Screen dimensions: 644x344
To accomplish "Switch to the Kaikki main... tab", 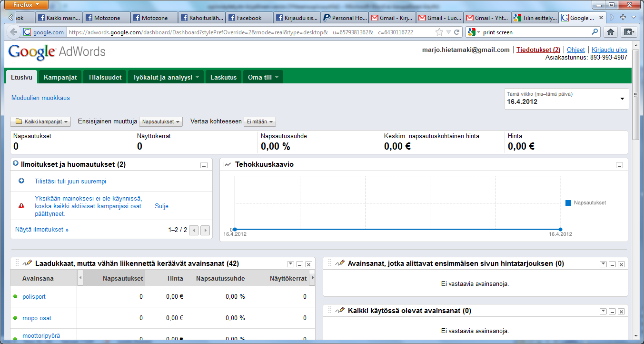I will 59,18.
